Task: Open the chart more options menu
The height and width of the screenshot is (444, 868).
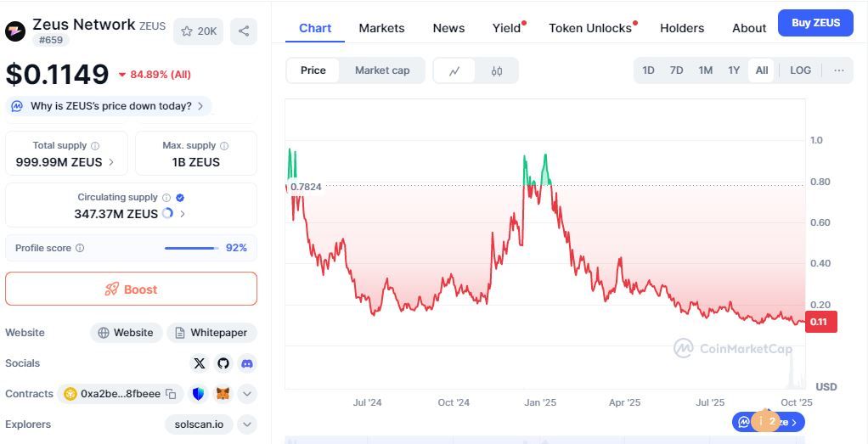Action: pyautogui.click(x=839, y=70)
